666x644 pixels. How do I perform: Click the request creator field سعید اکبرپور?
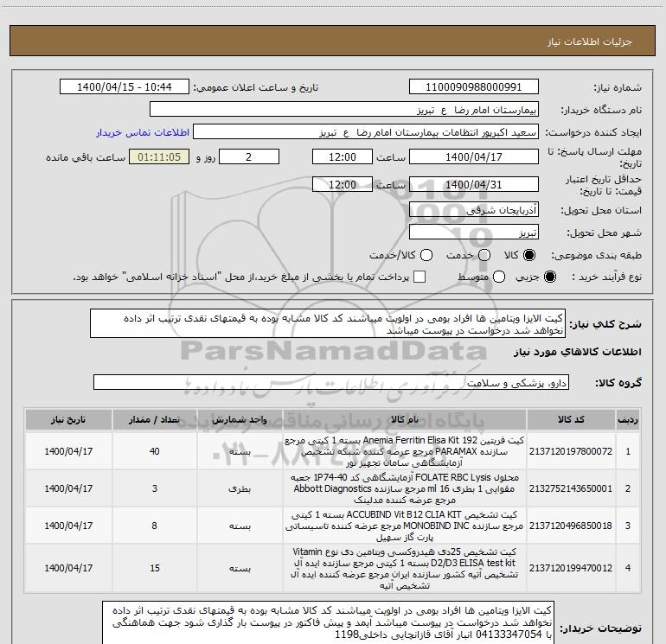366,132
